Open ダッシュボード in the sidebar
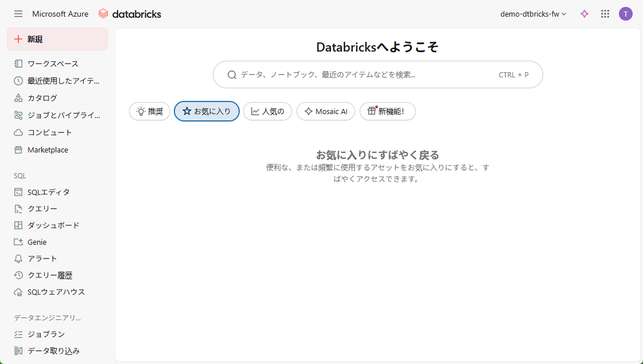Image resolution: width=643 pixels, height=364 pixels. pos(53,225)
